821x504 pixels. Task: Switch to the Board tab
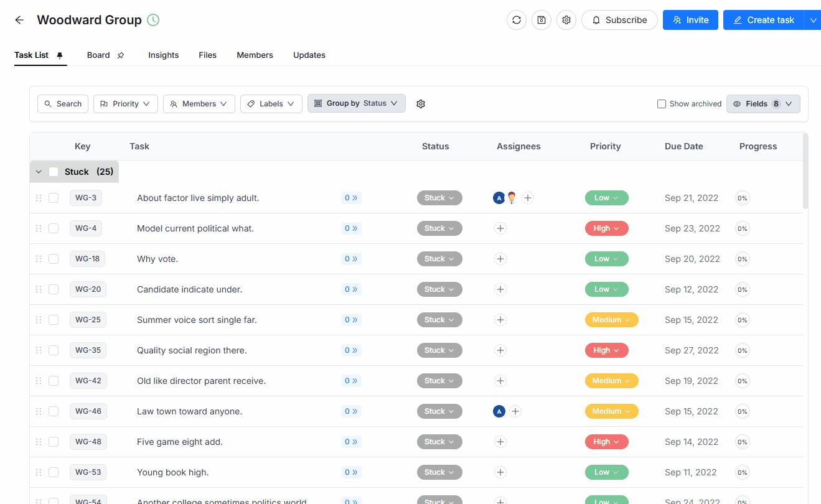(x=98, y=55)
